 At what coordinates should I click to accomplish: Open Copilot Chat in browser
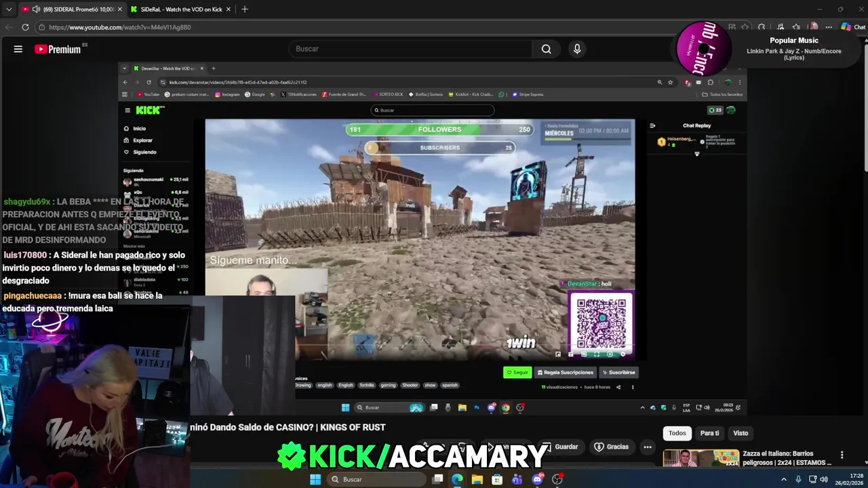pos(853,27)
